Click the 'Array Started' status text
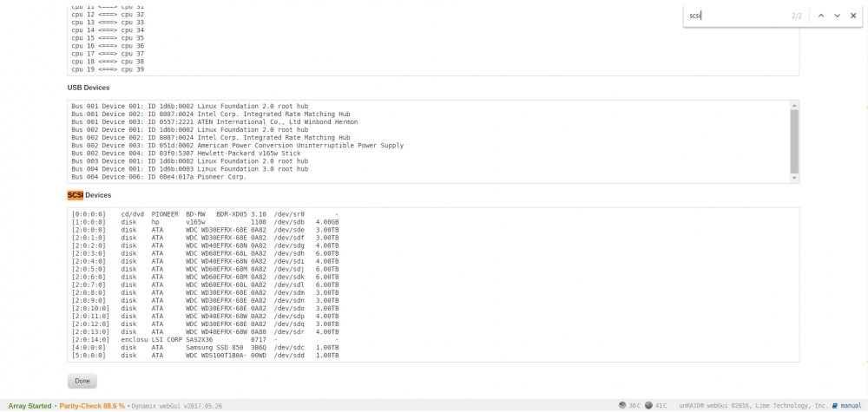868x412 pixels. 30,406
